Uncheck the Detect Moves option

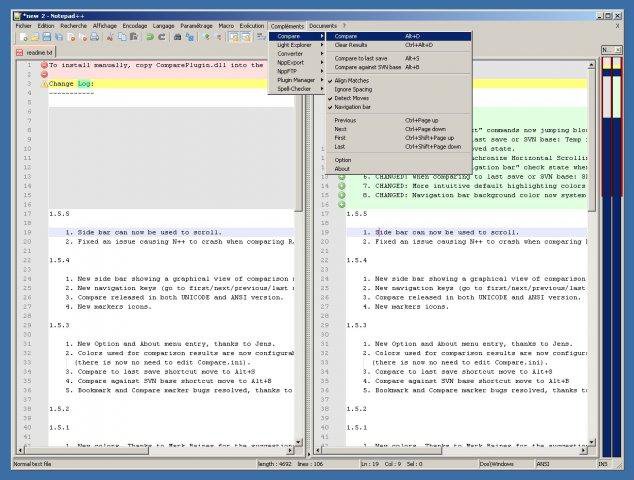coord(354,97)
